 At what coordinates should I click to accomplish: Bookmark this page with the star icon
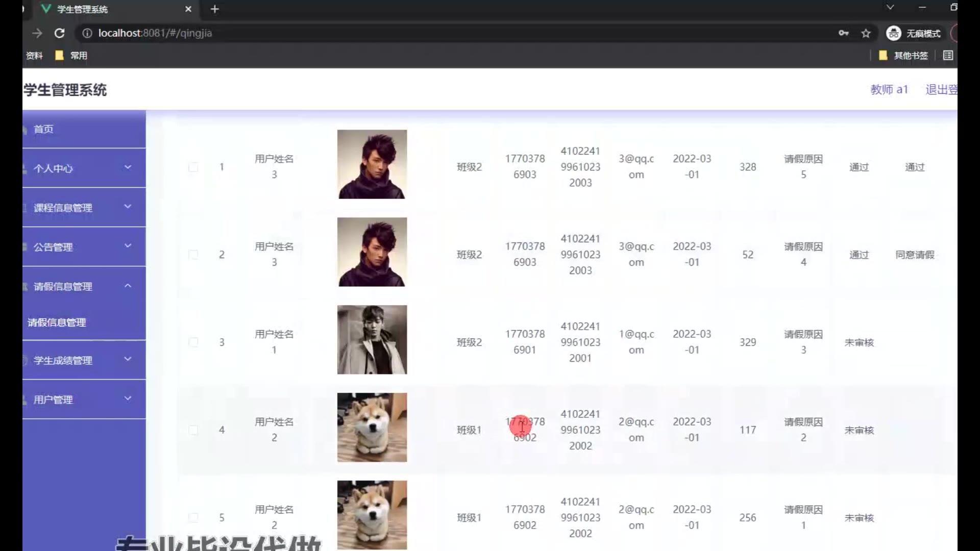[866, 33]
